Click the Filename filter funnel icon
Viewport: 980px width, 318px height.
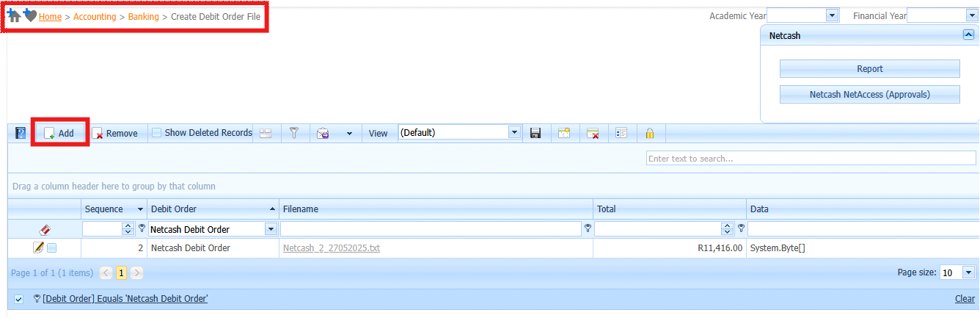coord(588,228)
